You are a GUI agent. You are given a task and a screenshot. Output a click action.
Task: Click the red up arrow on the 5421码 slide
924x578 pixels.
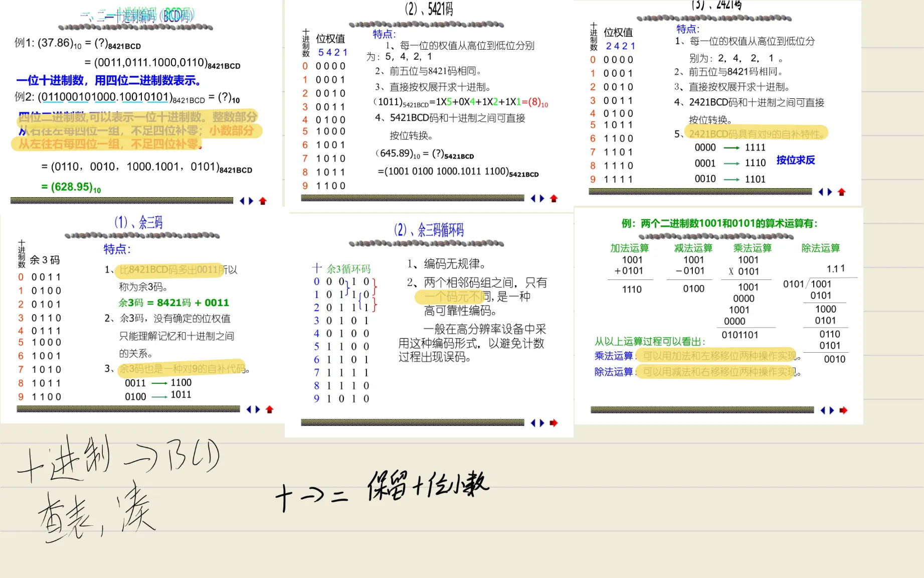pos(553,199)
